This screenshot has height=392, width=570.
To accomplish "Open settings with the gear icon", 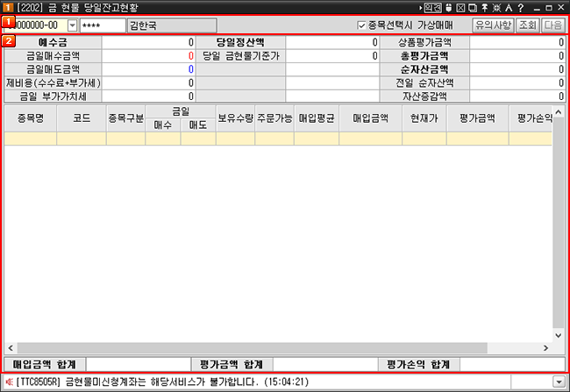I will point(495,8).
